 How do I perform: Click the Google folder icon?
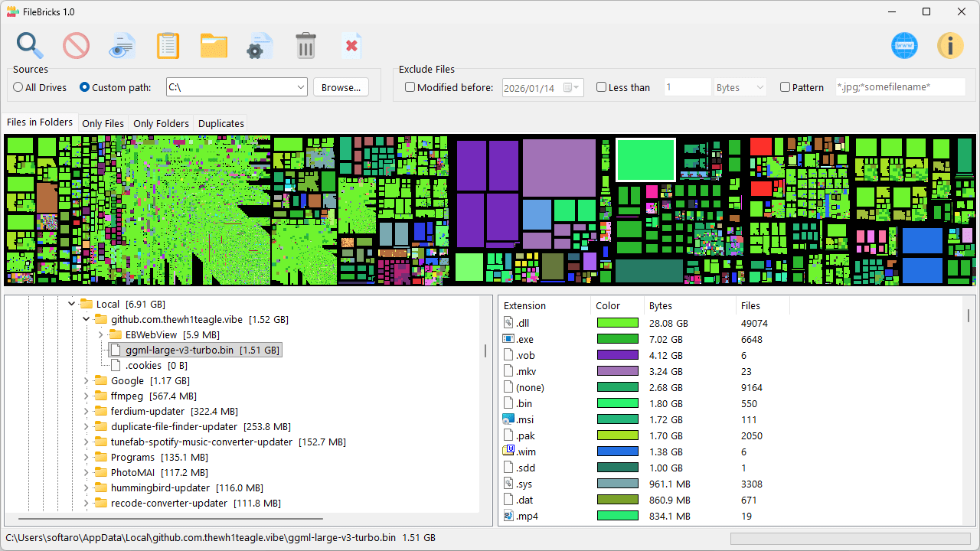[101, 380]
